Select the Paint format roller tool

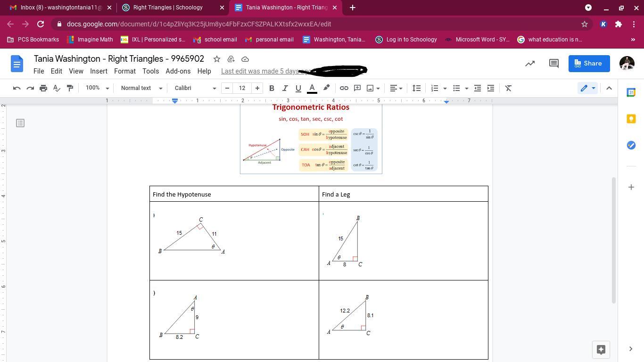(x=70, y=88)
